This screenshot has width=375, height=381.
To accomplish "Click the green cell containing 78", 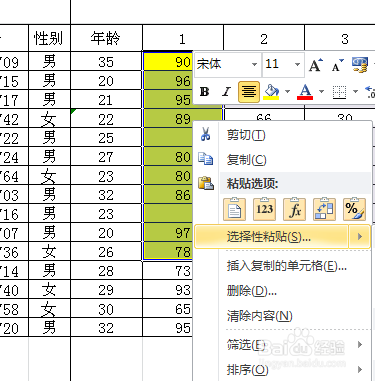I will pos(168,251).
